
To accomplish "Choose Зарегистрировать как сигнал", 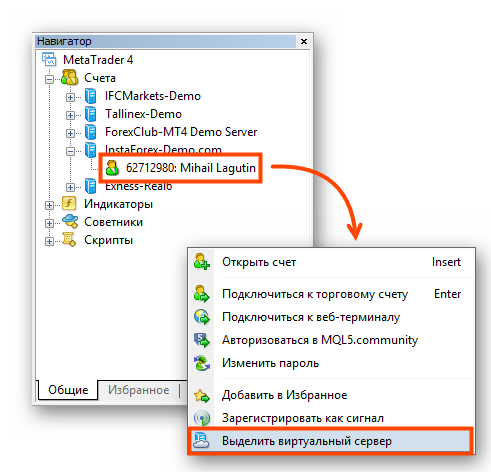I will point(331,418).
